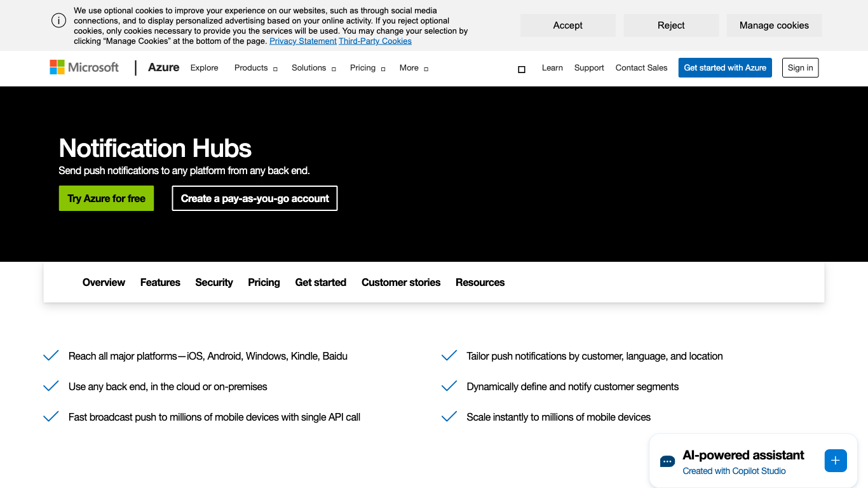
Task: Expand the Solutions dropdown menu
Action: point(314,68)
